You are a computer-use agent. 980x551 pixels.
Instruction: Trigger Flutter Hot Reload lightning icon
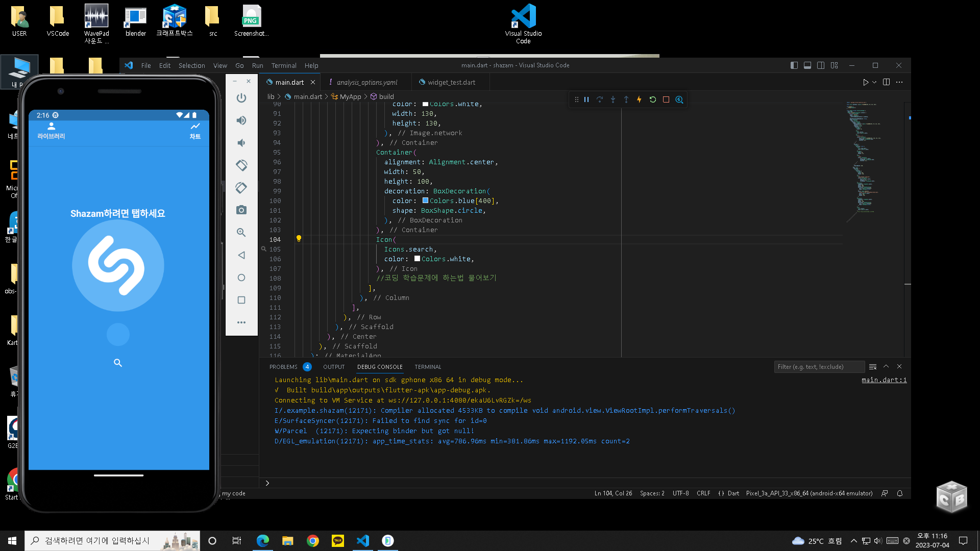639,99
